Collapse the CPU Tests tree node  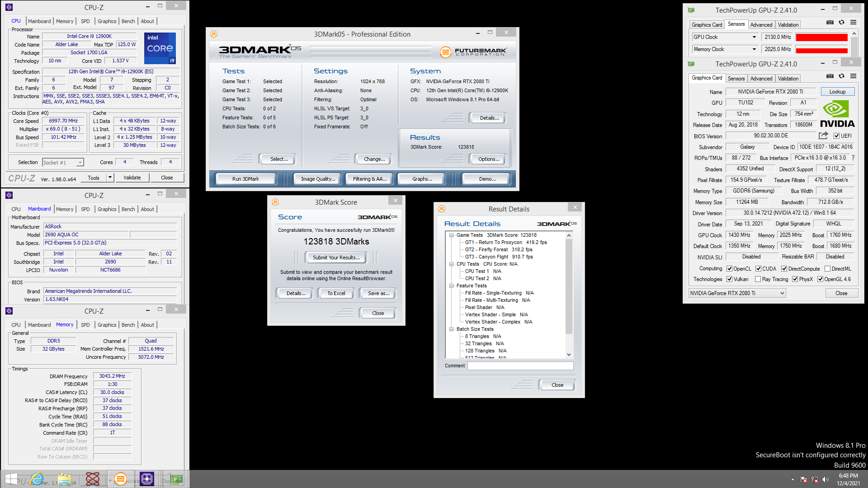pos(451,264)
